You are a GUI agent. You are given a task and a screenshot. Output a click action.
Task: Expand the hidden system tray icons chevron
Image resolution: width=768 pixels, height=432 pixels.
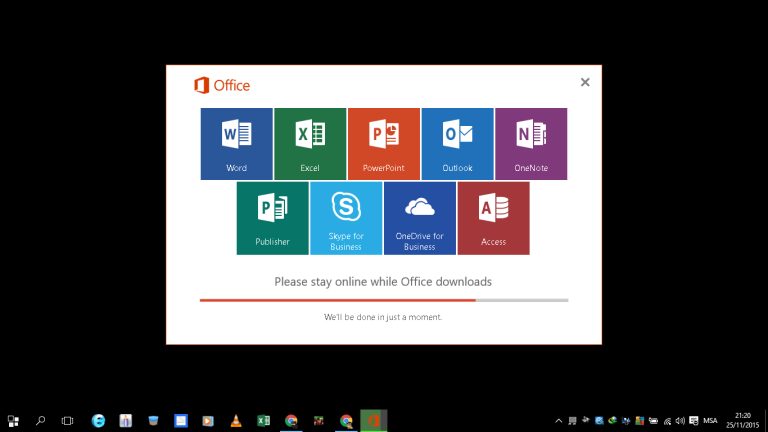coord(558,421)
